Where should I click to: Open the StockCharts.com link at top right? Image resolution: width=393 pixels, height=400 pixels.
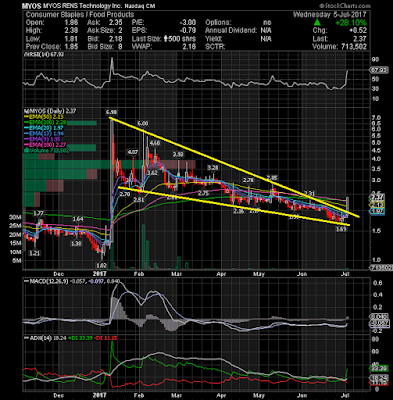tap(345, 6)
